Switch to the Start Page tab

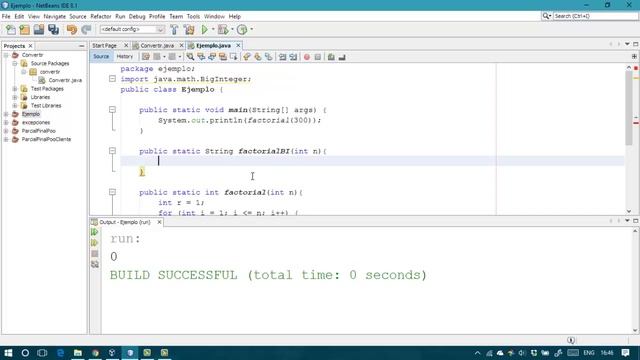tap(104, 46)
